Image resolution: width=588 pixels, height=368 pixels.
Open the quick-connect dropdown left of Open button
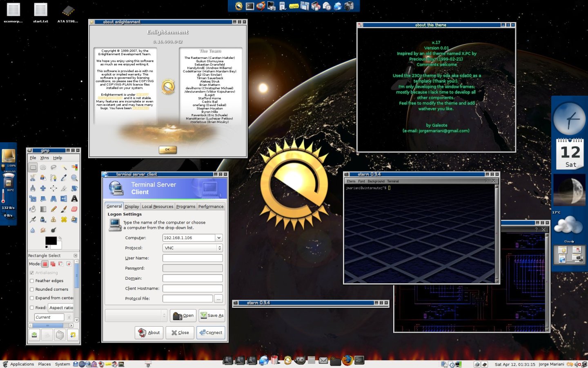[136, 315]
